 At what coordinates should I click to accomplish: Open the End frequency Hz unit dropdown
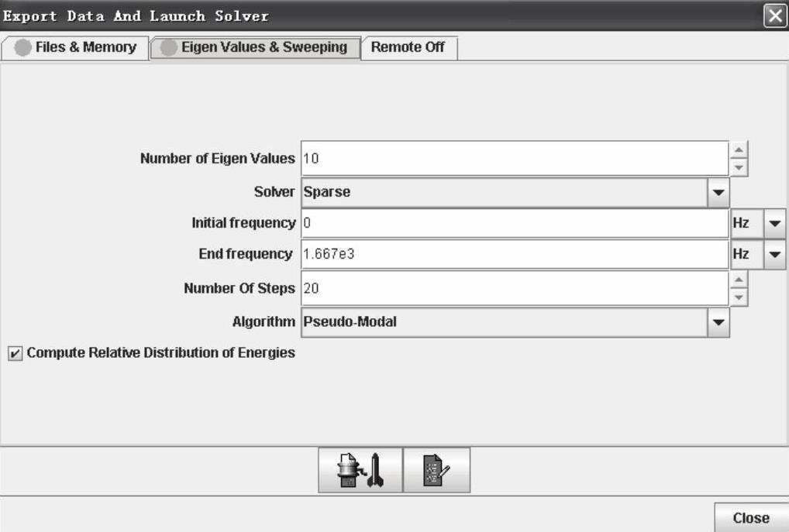tap(774, 253)
